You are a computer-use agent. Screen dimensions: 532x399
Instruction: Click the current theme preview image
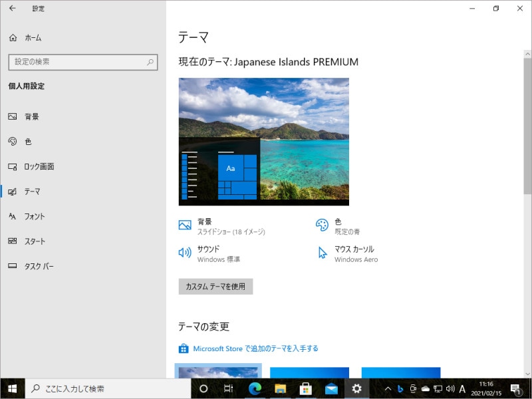click(x=263, y=142)
